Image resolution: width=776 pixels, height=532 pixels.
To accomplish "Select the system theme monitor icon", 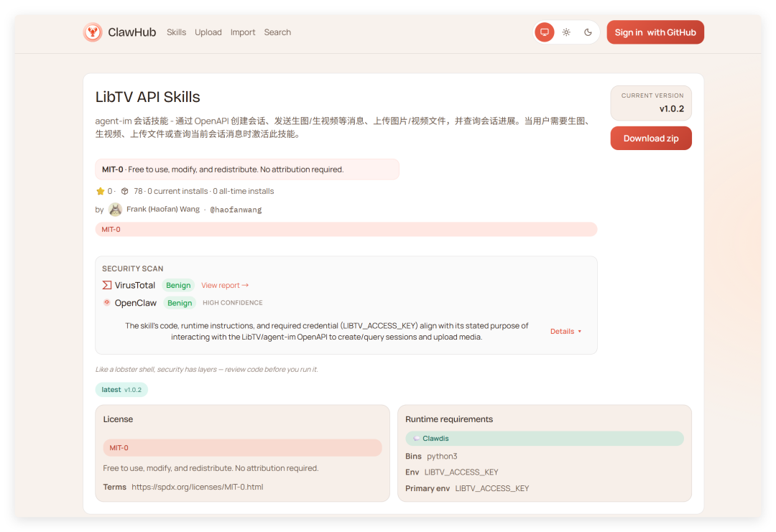I will 545,32.
